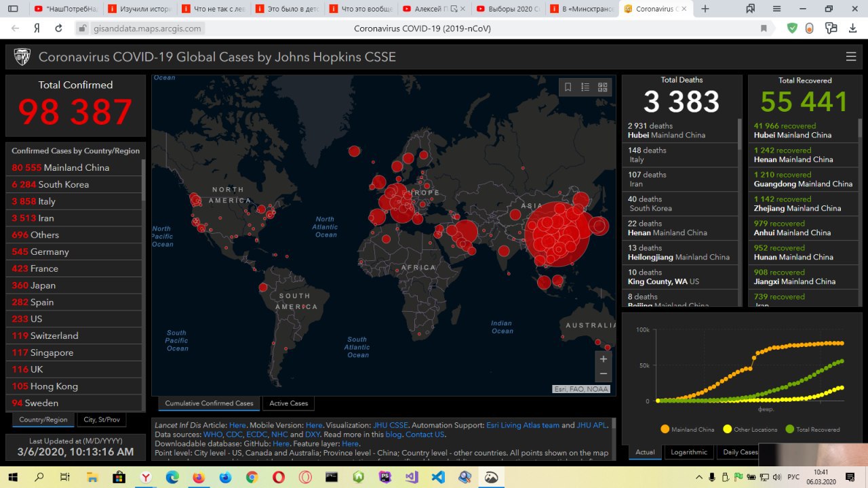868x488 pixels.
Task: Select Iran in confirmed cases list
Action: [x=74, y=218]
